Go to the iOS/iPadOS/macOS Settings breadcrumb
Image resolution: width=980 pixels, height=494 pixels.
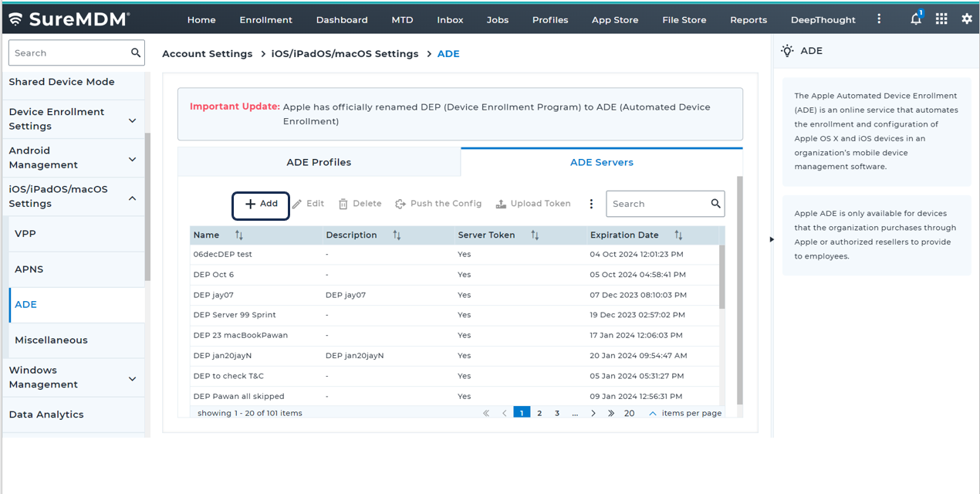pos(344,54)
